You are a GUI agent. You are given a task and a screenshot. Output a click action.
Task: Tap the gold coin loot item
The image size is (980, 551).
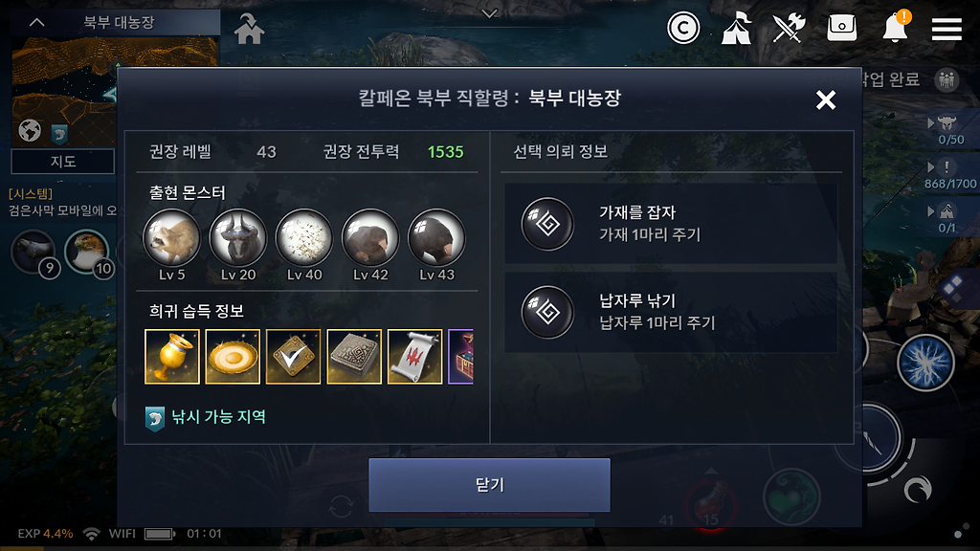click(x=233, y=357)
